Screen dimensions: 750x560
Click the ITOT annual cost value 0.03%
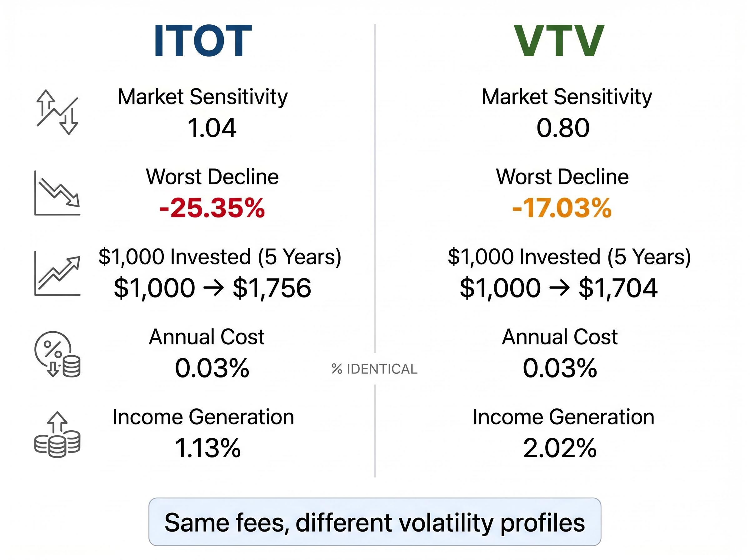[x=212, y=368]
